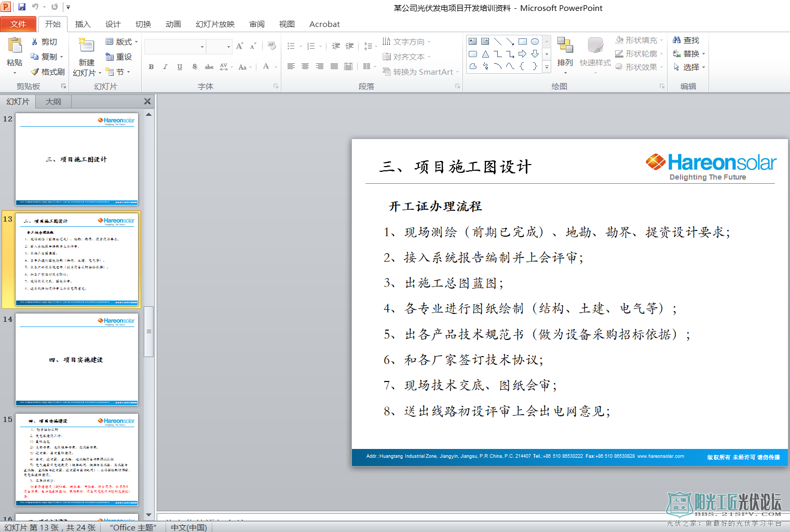This screenshot has width=790, height=532.
Task: Switch to the Slide Show (幻灯片放映) tab
Action: 215,24
